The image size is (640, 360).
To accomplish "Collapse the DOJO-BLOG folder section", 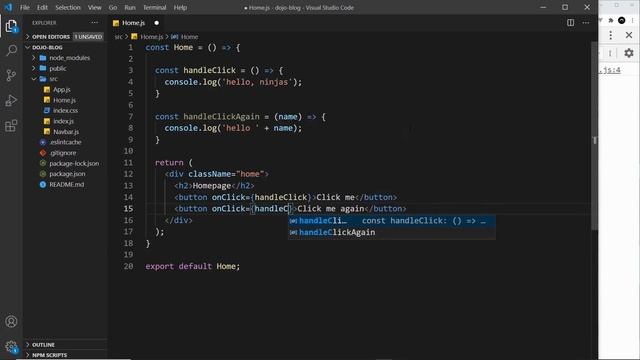I will [x=47, y=47].
